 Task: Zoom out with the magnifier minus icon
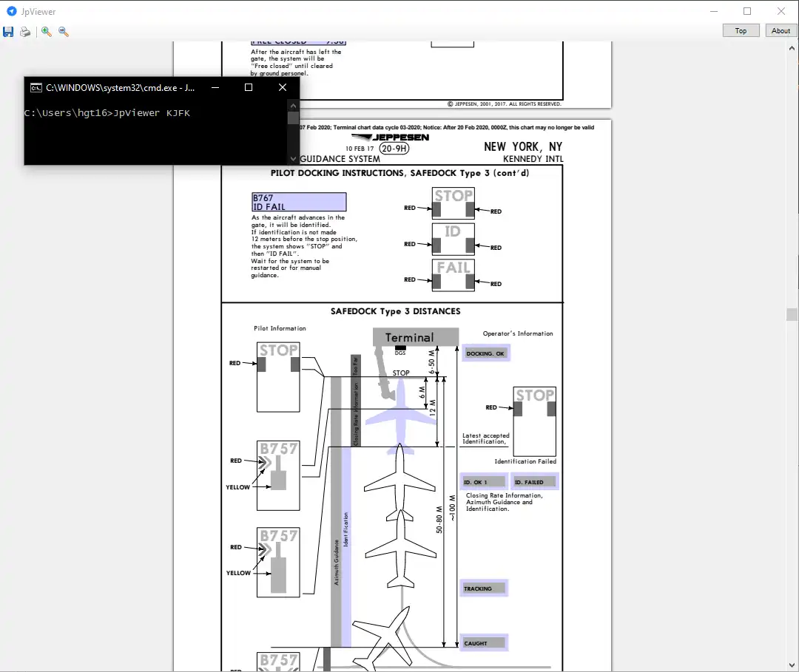pos(63,32)
